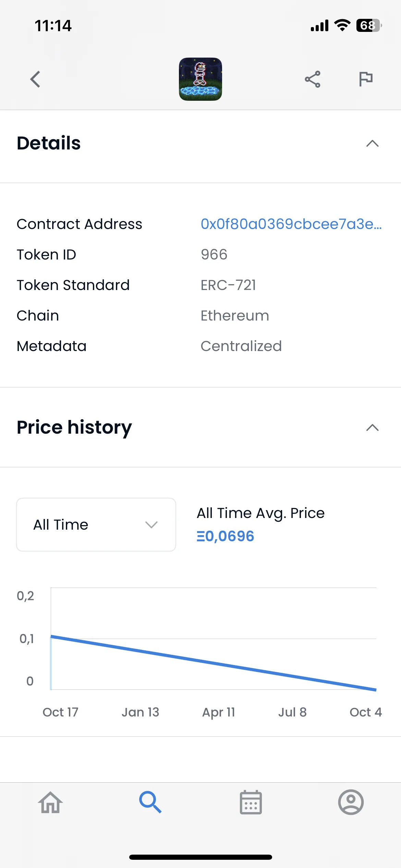
Task: Open the Home tab icon
Action: coord(50,802)
